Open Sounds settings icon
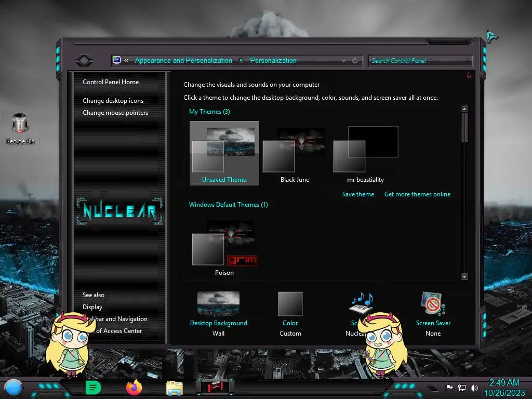Screen dimensions: 532x399 click(x=362, y=303)
